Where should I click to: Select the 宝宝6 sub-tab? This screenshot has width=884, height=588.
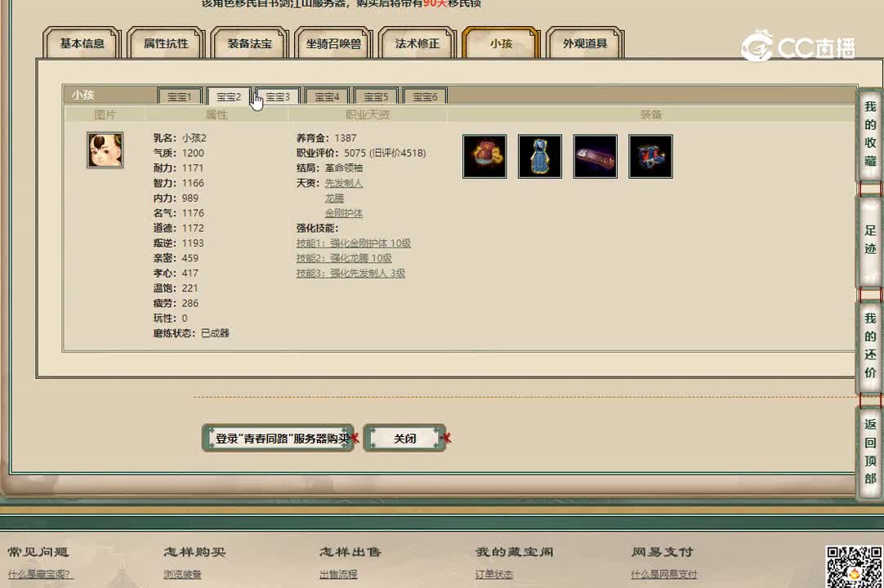pos(425,96)
